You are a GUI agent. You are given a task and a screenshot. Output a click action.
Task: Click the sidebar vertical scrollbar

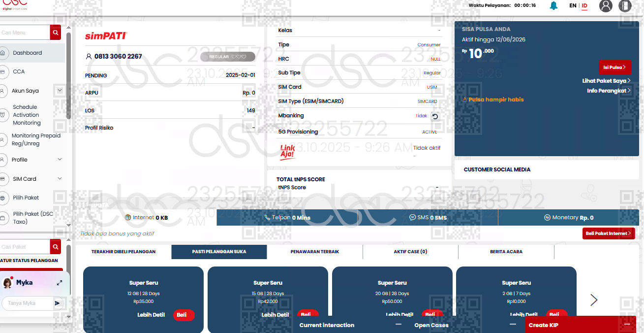[x=68, y=76]
